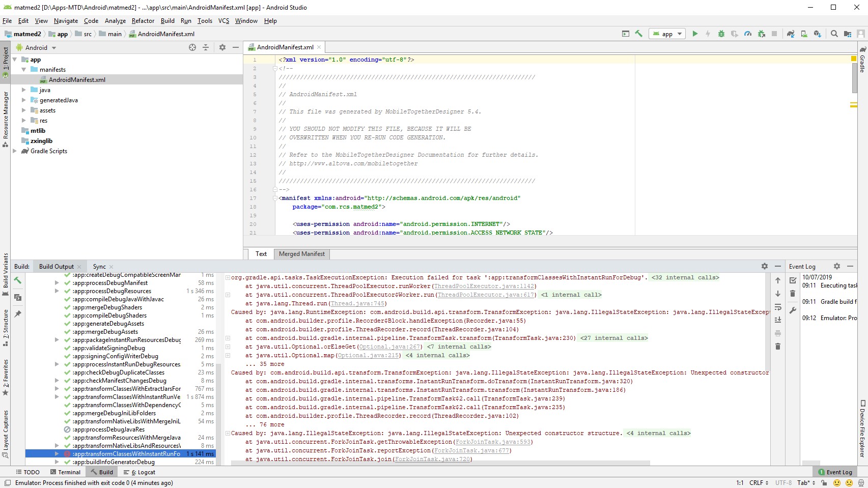Viewport: 868px width, 488px height.
Task: Open the Terminal tool window
Action: [x=65, y=472]
